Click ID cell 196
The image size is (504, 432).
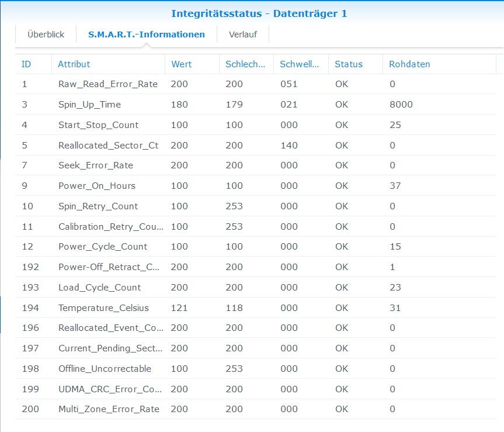pos(30,328)
